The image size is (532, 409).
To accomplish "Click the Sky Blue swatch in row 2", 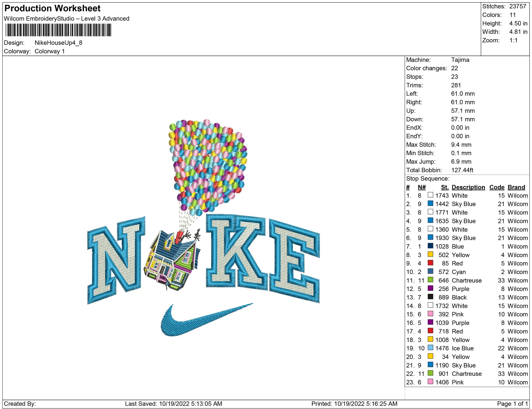I will [430, 204].
